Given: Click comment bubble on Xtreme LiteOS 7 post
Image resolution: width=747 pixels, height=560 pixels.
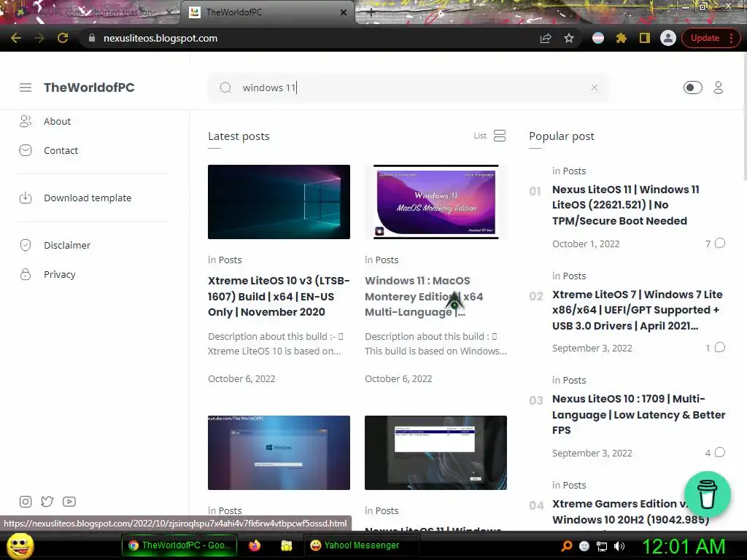Looking at the screenshot, I should [x=720, y=348].
